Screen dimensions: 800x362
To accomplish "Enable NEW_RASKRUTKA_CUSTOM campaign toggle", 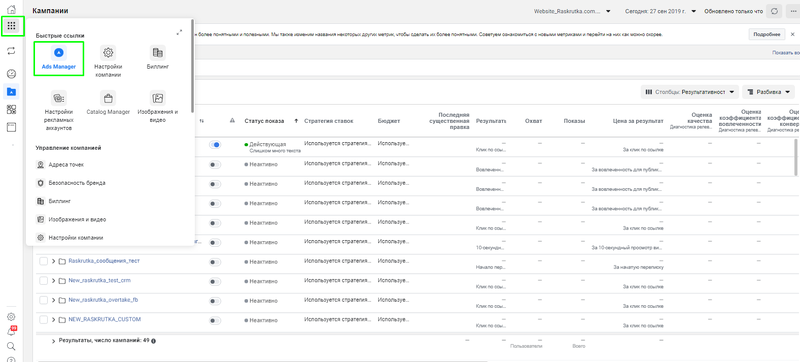I will pyautogui.click(x=215, y=320).
